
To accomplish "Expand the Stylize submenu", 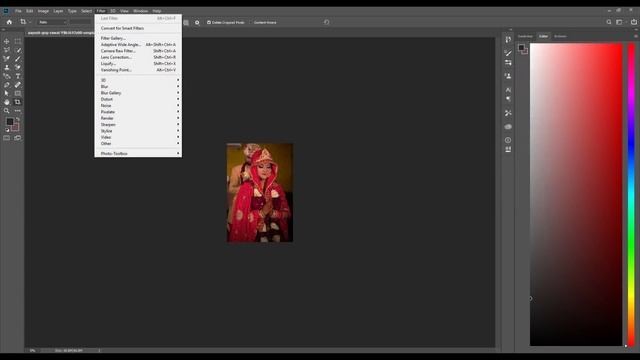I will coord(138,131).
